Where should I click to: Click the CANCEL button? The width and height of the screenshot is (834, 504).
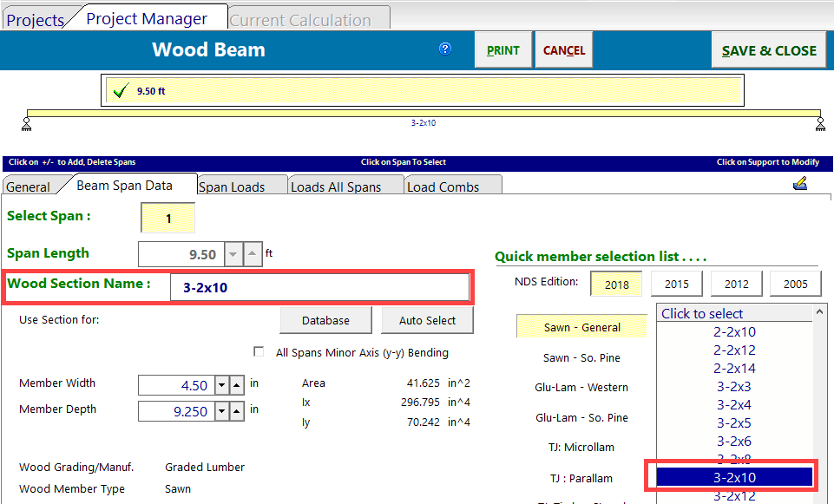click(x=564, y=50)
